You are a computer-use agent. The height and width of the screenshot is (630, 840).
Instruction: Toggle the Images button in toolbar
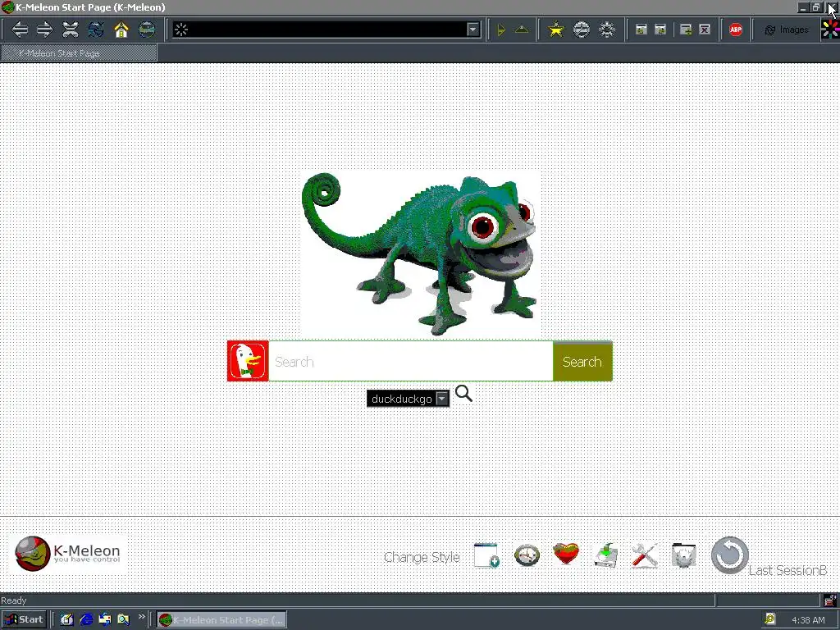tap(787, 30)
